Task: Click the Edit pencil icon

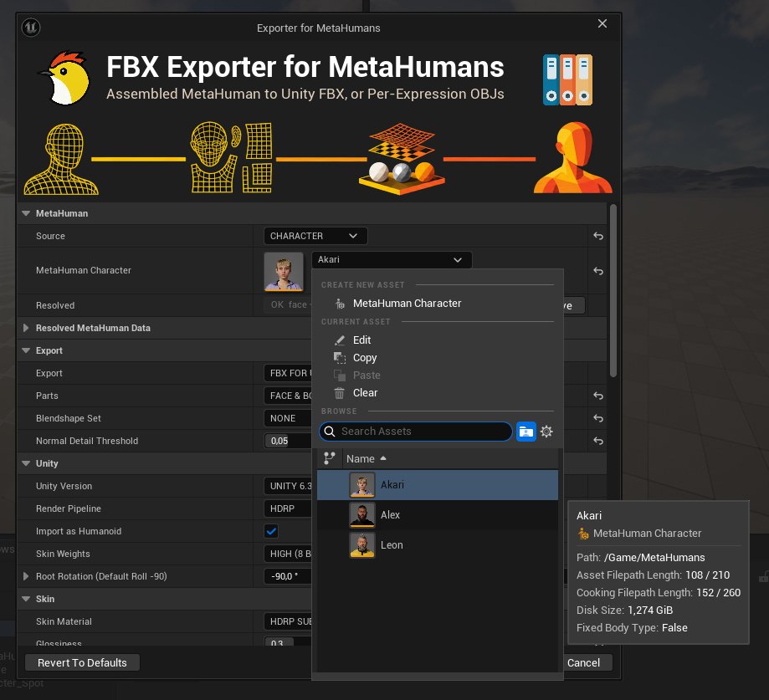Action: click(x=340, y=340)
